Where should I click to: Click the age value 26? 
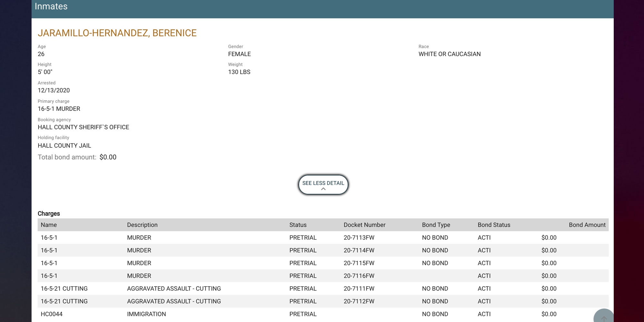(x=41, y=54)
